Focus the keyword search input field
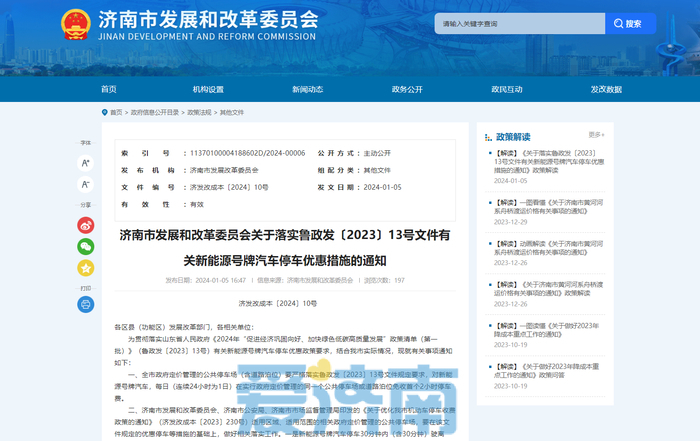Screen dimensions: 700x441 (x=520, y=24)
